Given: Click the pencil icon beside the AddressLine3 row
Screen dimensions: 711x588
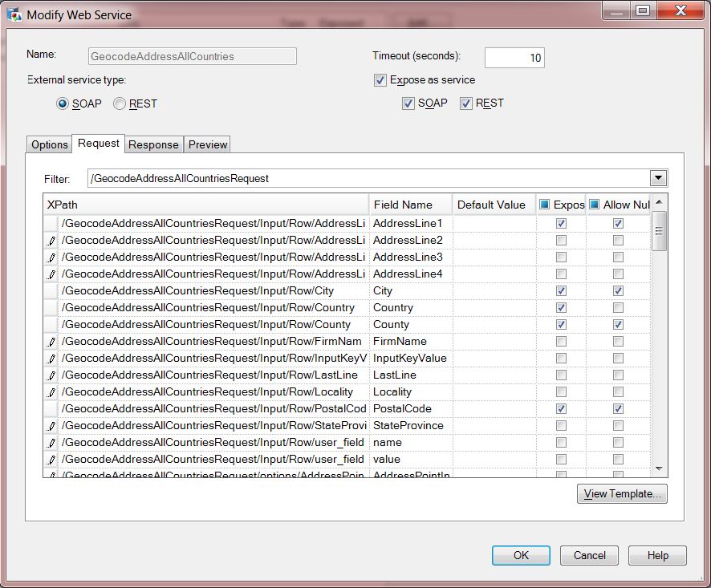Looking at the screenshot, I should point(51,257).
